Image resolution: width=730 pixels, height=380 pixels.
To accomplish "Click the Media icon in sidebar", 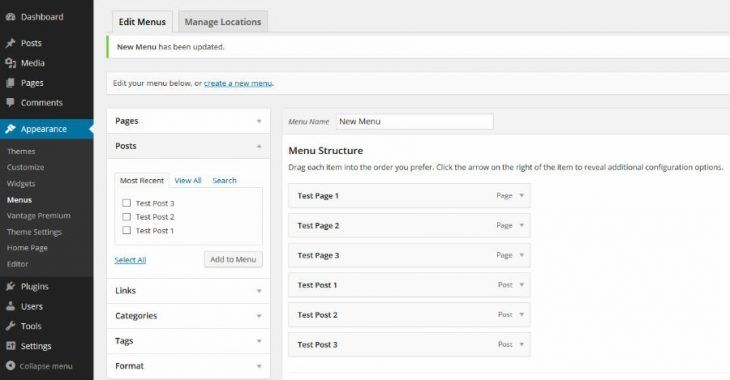I will coord(10,63).
